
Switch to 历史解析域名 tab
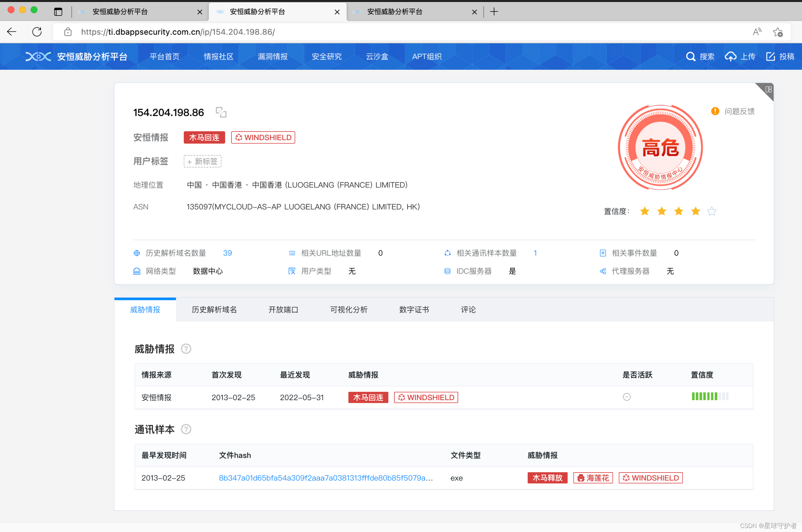214,309
